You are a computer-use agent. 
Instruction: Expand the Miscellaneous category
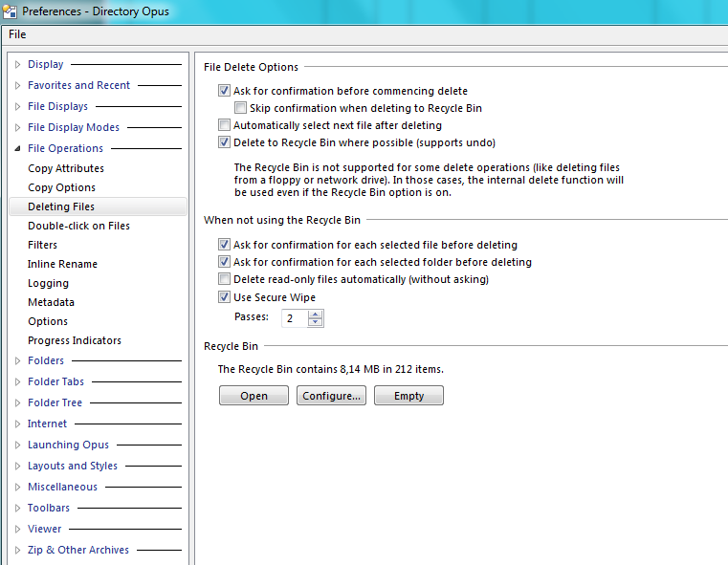tap(17, 487)
